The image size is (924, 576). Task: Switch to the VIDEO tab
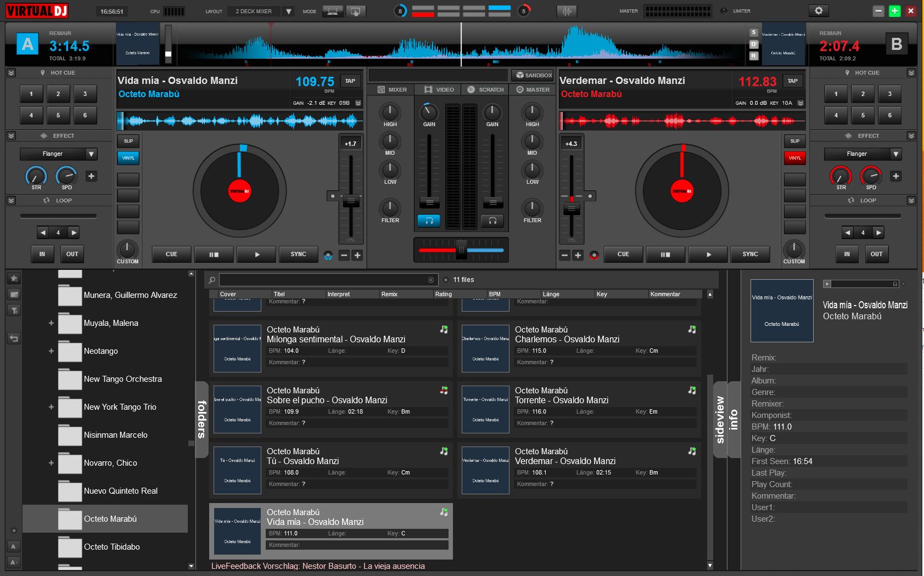[x=439, y=89]
